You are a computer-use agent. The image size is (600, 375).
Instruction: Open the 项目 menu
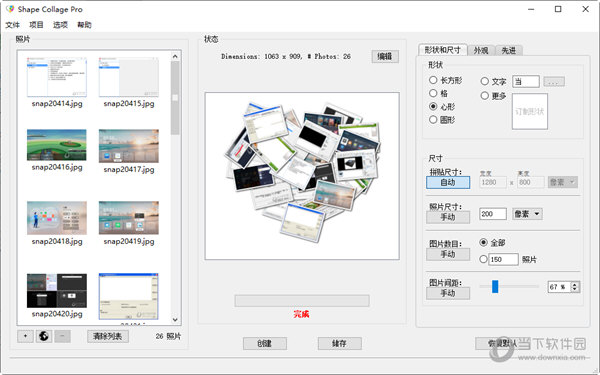coord(36,25)
